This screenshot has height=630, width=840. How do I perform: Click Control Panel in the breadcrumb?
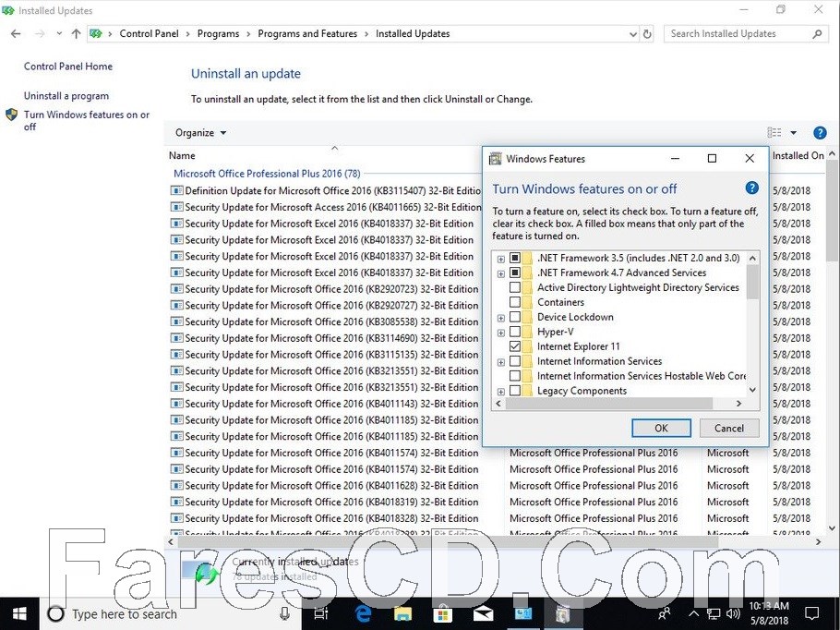[149, 34]
